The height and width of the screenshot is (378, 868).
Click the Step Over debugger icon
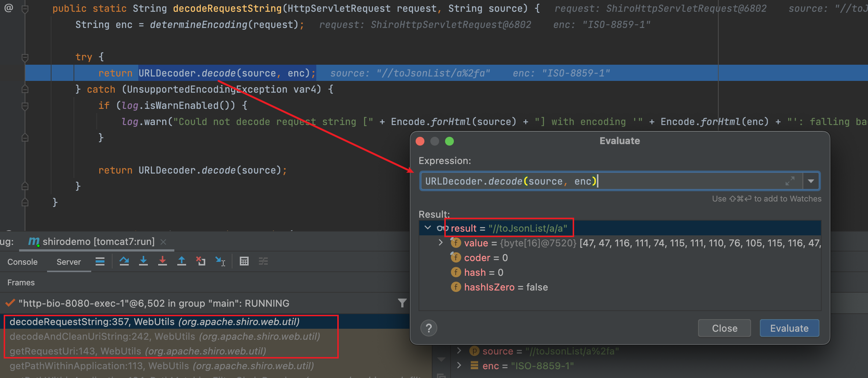click(x=124, y=261)
